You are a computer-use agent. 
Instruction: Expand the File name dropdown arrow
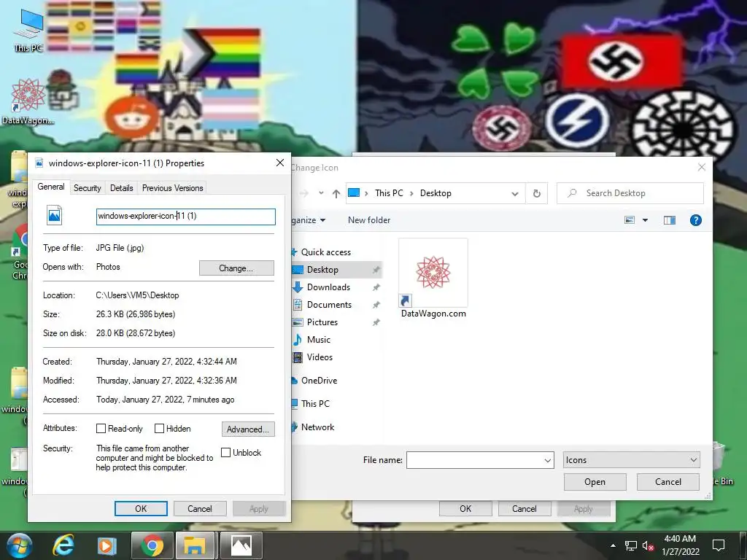[x=547, y=461]
